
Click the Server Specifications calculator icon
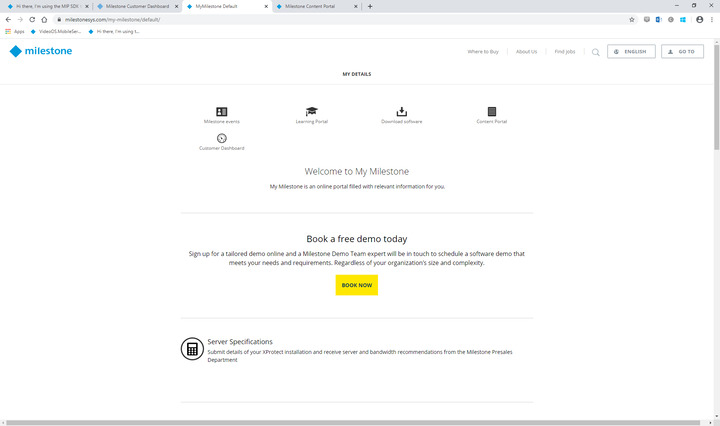(191, 349)
